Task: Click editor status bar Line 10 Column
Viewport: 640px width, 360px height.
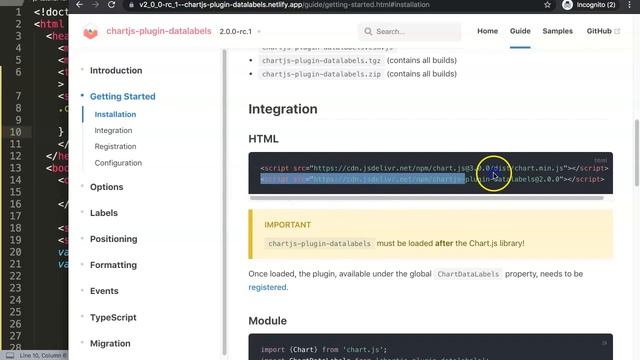Action: [43, 356]
